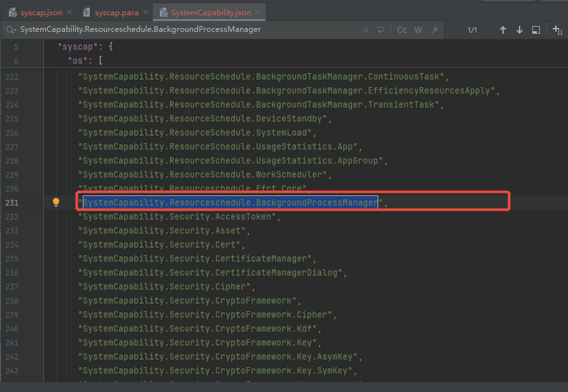Click the EfficiencyResourcesApply line
This screenshot has width=568, height=392.
tap(288, 91)
